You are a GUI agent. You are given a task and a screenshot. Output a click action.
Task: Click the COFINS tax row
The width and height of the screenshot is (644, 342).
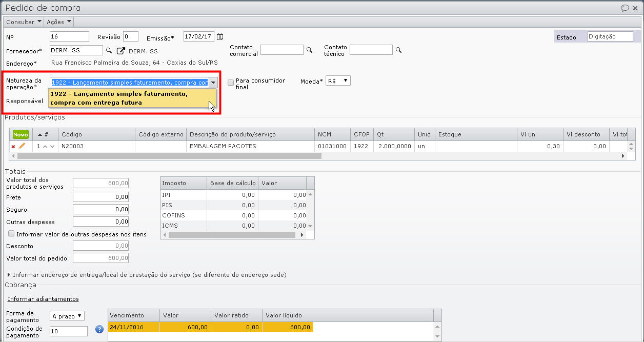(233, 215)
